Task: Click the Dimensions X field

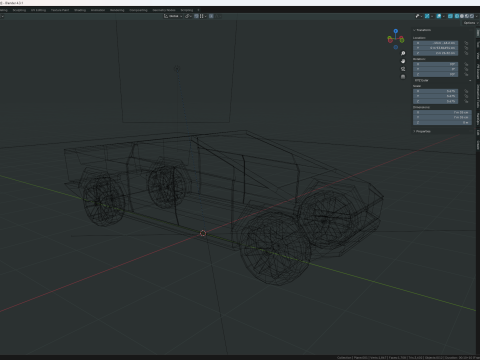Action: [x=442, y=112]
